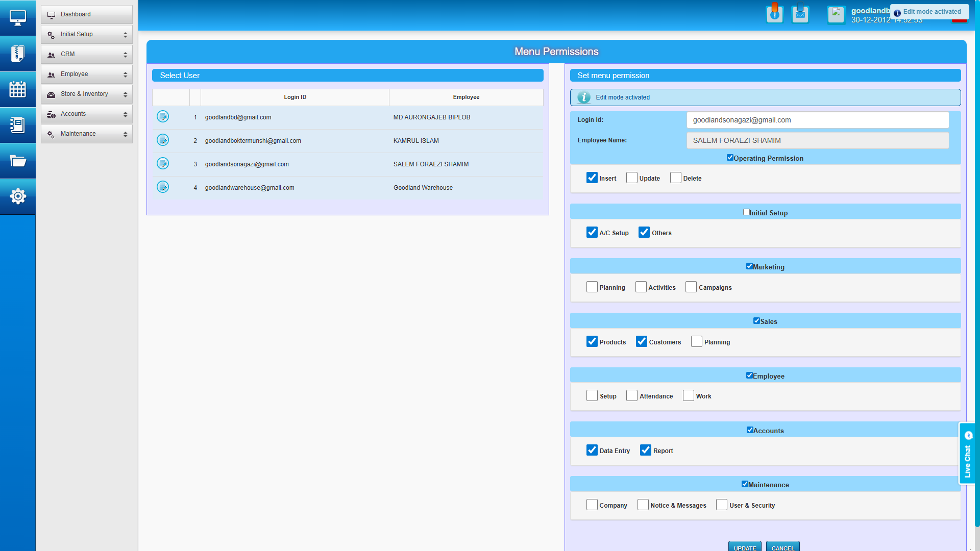This screenshot has height=551, width=980.
Task: Select the edit icon beside KAMRUL ISLAM's row
Action: tap(163, 140)
